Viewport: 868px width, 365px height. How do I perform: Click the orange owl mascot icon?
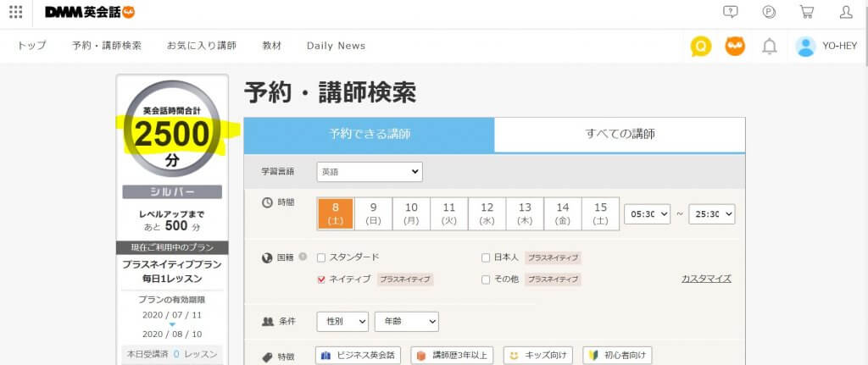click(735, 47)
